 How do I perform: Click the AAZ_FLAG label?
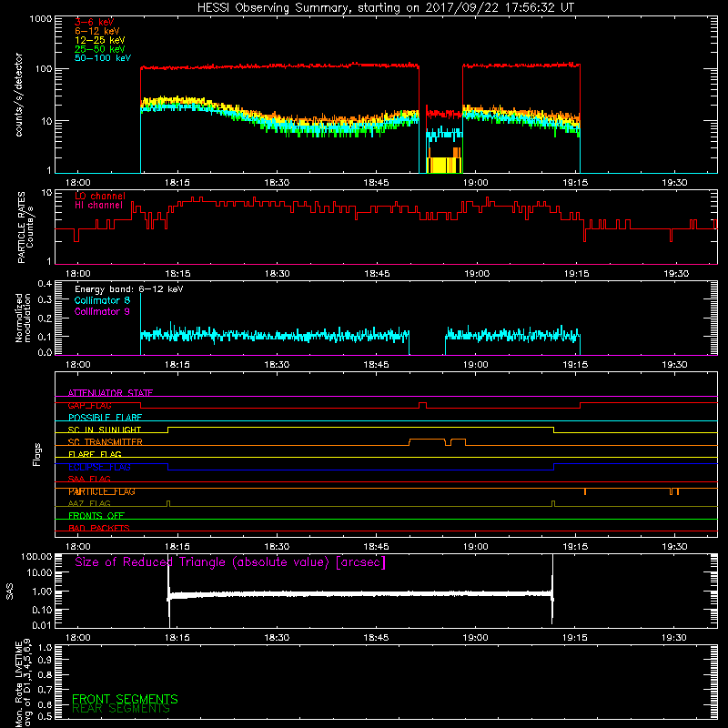pos(89,503)
